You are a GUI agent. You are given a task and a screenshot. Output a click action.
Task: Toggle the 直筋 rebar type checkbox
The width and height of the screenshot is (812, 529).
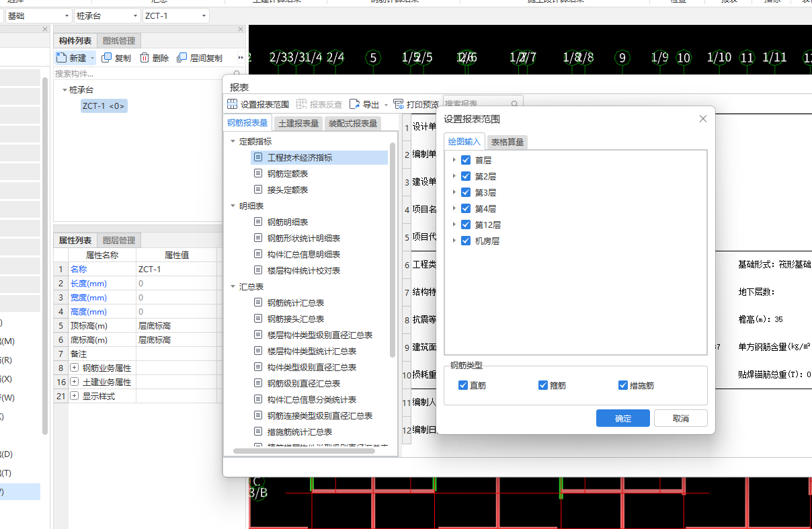click(x=462, y=385)
